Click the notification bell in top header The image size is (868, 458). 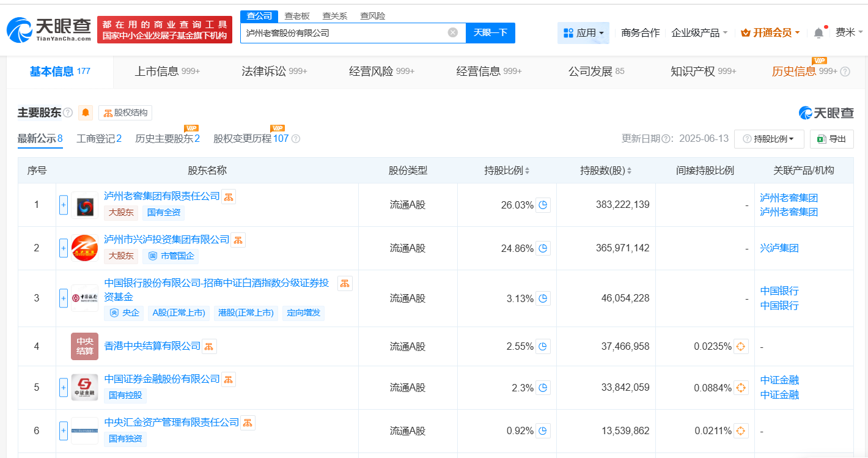coord(818,33)
